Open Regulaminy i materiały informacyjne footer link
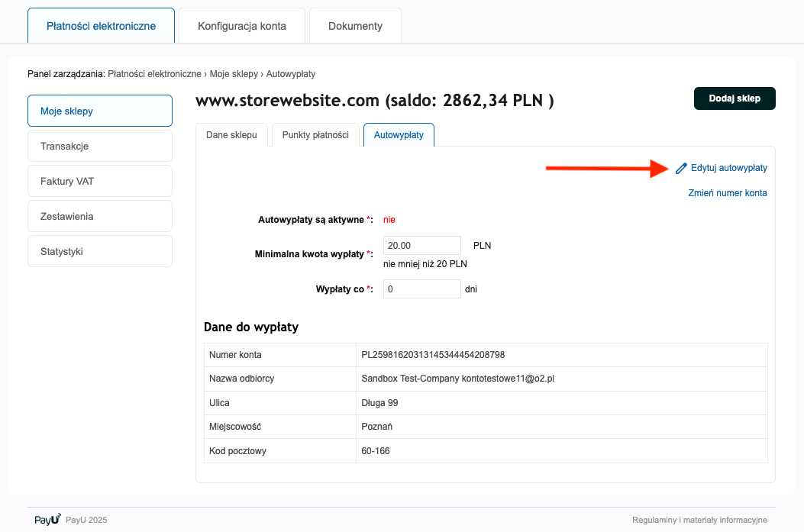The image size is (804, 532). tap(699, 520)
